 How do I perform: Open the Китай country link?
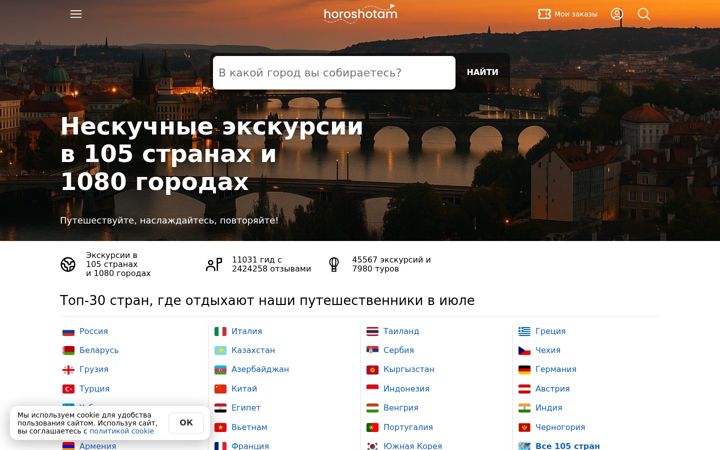pos(244,388)
